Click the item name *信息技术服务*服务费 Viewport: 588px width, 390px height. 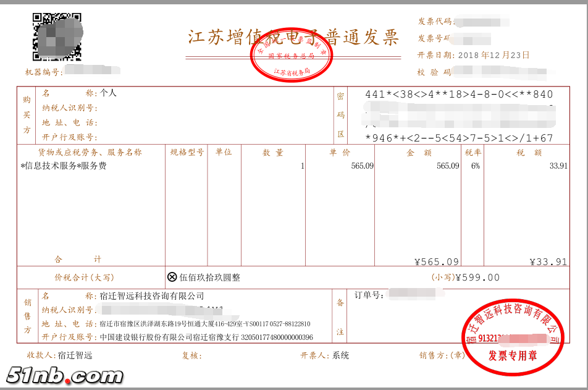click(64, 166)
